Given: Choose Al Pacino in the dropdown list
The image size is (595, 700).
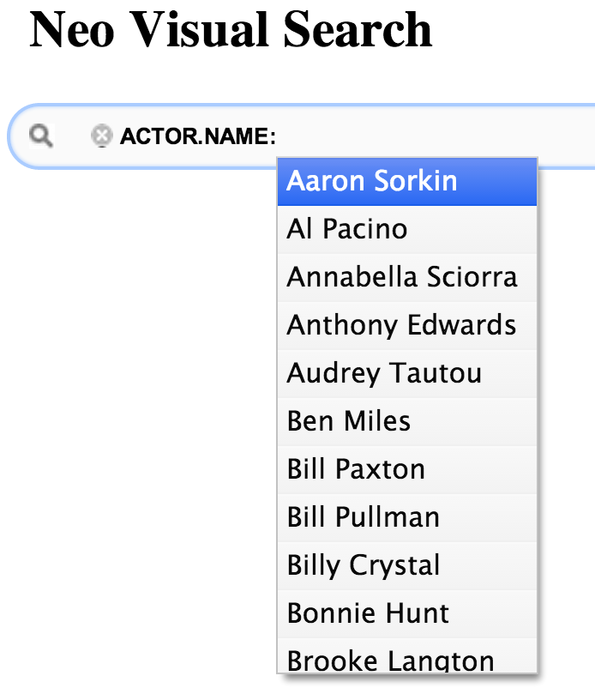Looking at the screenshot, I should [x=346, y=229].
